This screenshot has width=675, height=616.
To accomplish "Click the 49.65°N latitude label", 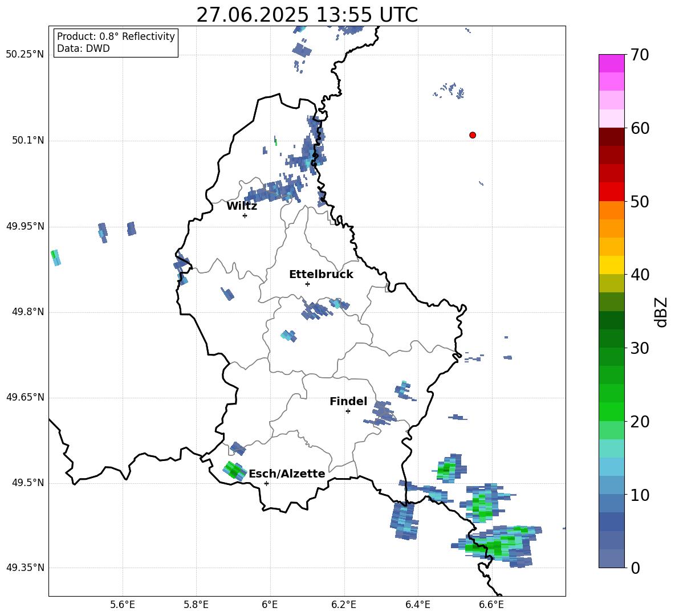I will 25,397.
